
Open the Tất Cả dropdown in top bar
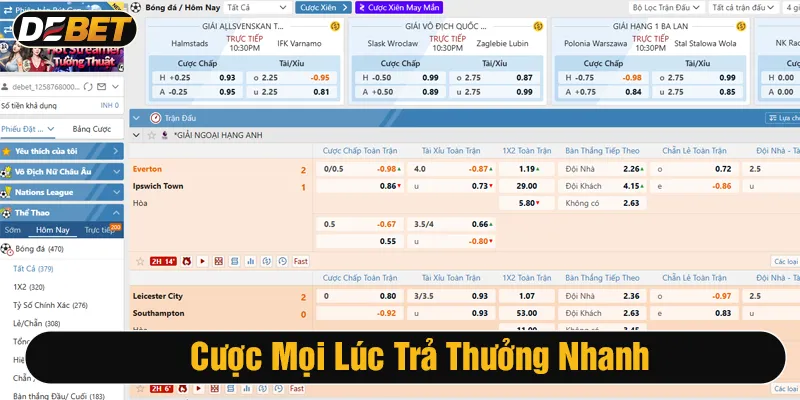point(258,7)
